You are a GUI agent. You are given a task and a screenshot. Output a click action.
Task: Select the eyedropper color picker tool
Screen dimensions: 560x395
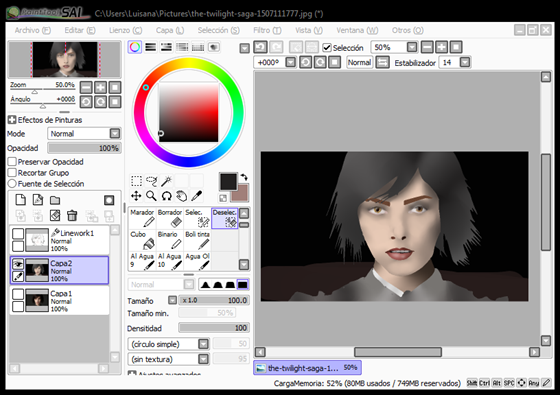197,196
